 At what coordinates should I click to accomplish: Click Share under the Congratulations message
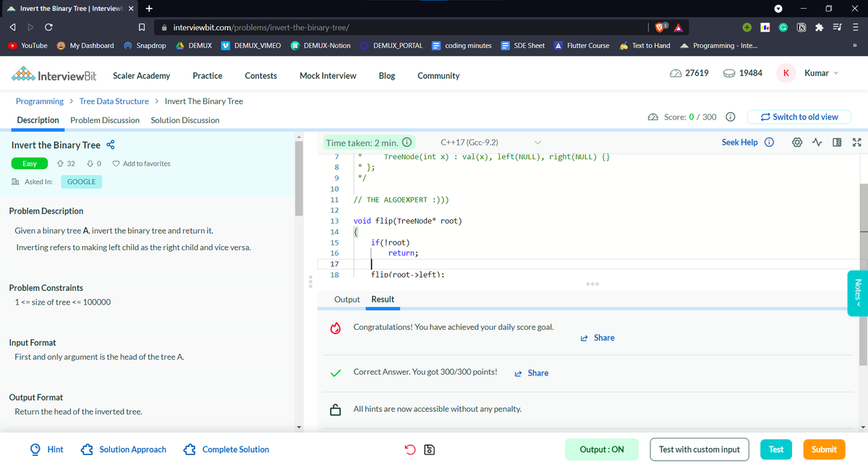[597, 338]
